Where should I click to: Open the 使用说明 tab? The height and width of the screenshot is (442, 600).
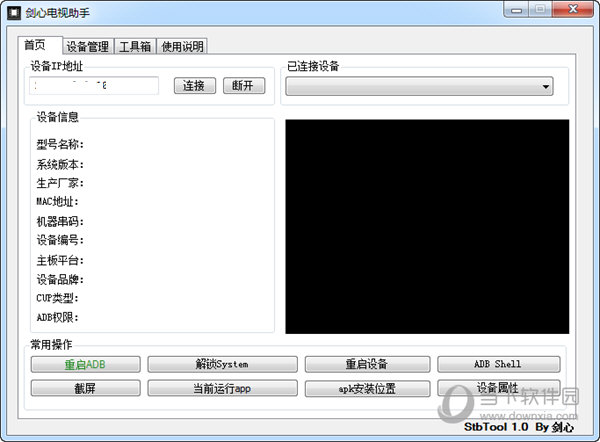[182, 46]
